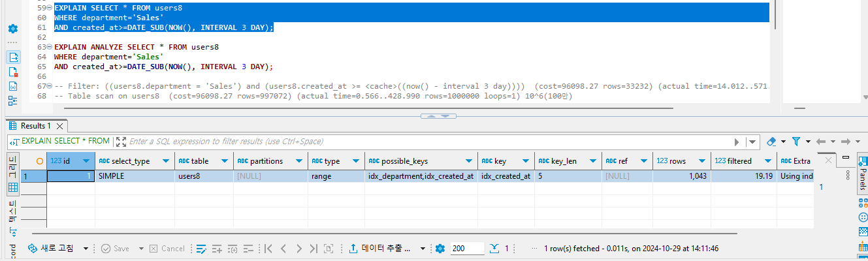The height and width of the screenshot is (261, 868).
Task: Click the fetch all rows icon near 200
Action: point(494,249)
